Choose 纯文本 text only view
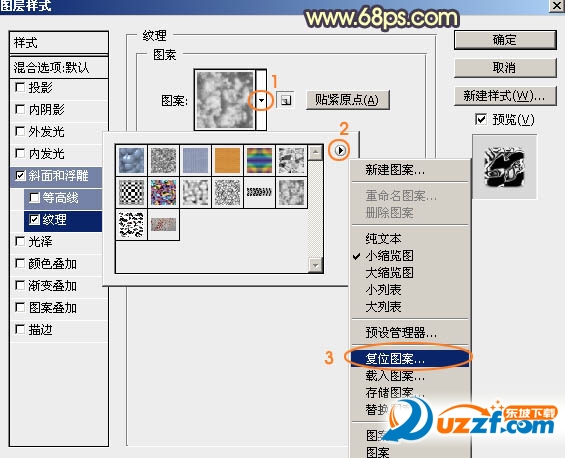Screen dimensions: 565x458 pyautogui.click(x=410, y=239)
